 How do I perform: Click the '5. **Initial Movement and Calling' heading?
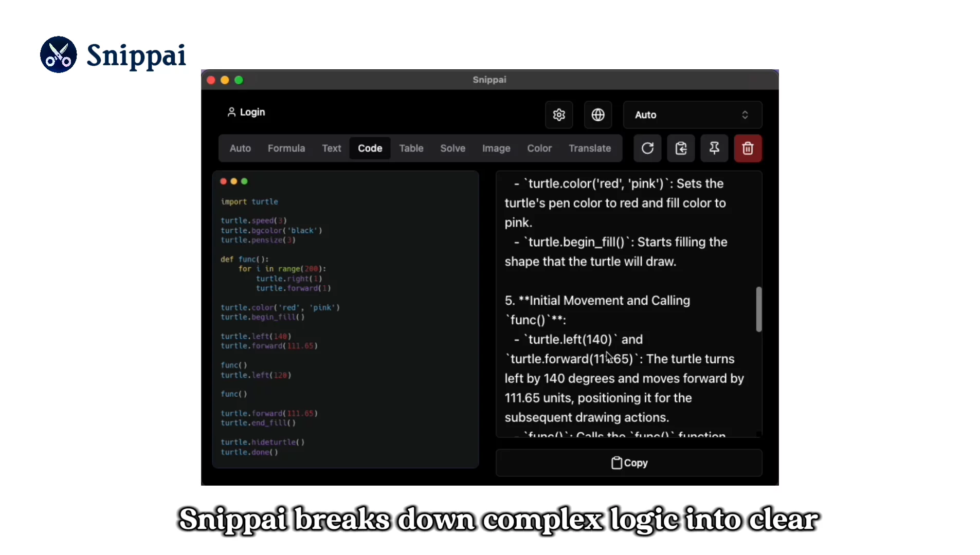coord(597,301)
